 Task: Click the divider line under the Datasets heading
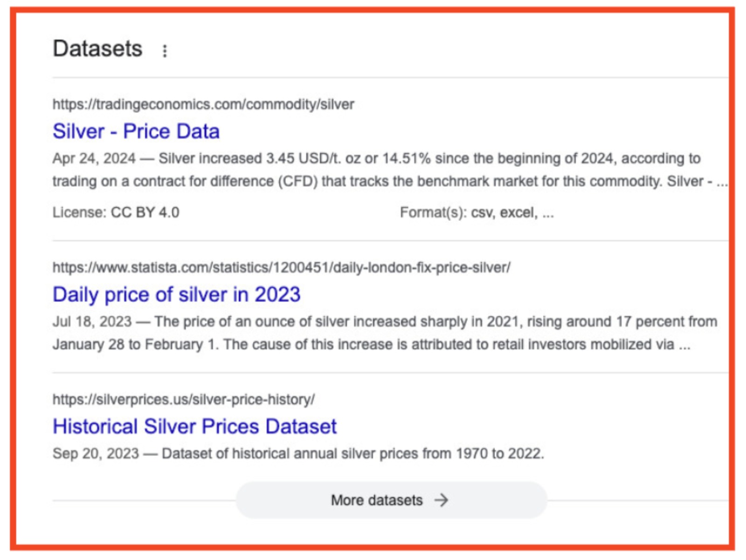373,77
